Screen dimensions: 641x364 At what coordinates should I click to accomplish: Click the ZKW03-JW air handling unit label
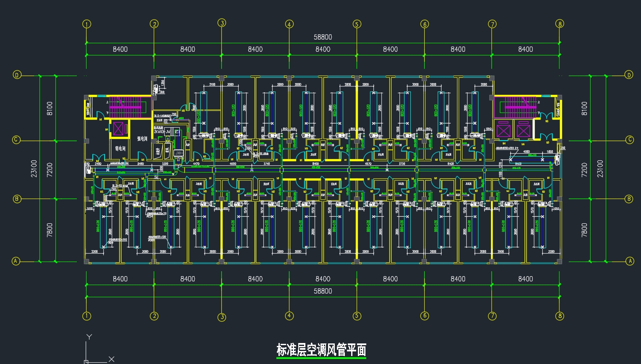click(162, 132)
